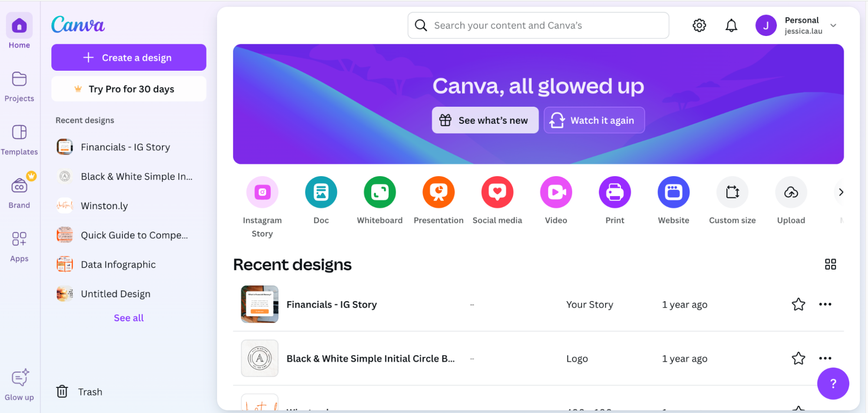Image resolution: width=868 pixels, height=413 pixels.
Task: Open the Custom size option
Action: [x=732, y=192]
